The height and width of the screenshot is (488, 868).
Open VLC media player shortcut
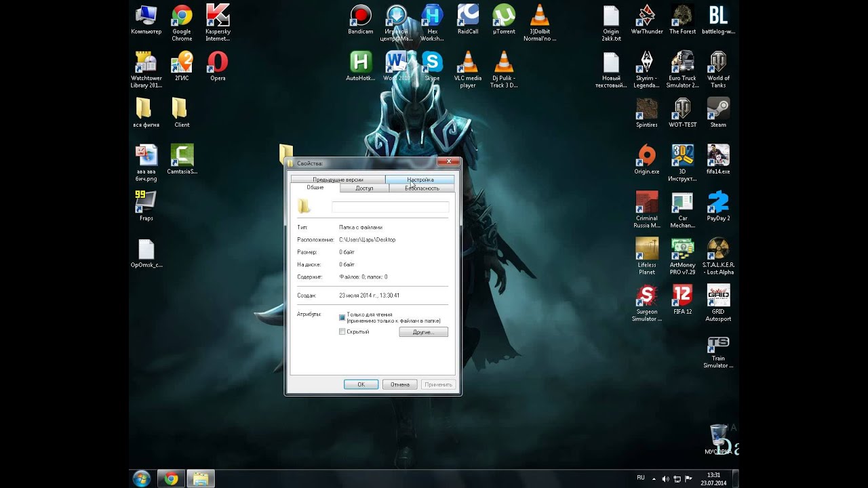coord(468,70)
